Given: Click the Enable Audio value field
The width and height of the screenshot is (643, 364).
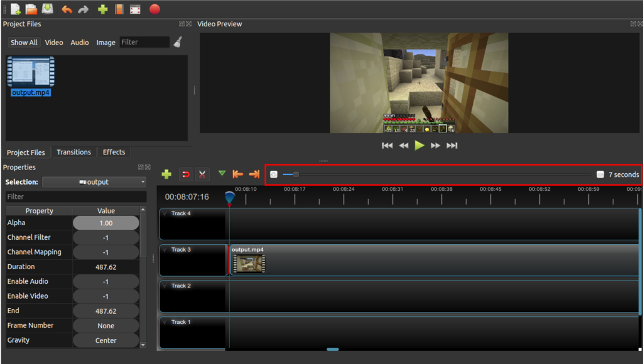Looking at the screenshot, I should [105, 282].
